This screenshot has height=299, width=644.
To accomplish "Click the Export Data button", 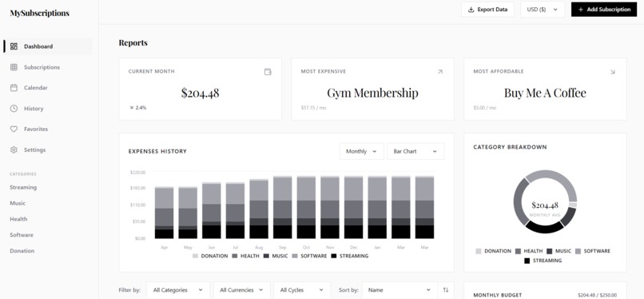I will point(487,10).
